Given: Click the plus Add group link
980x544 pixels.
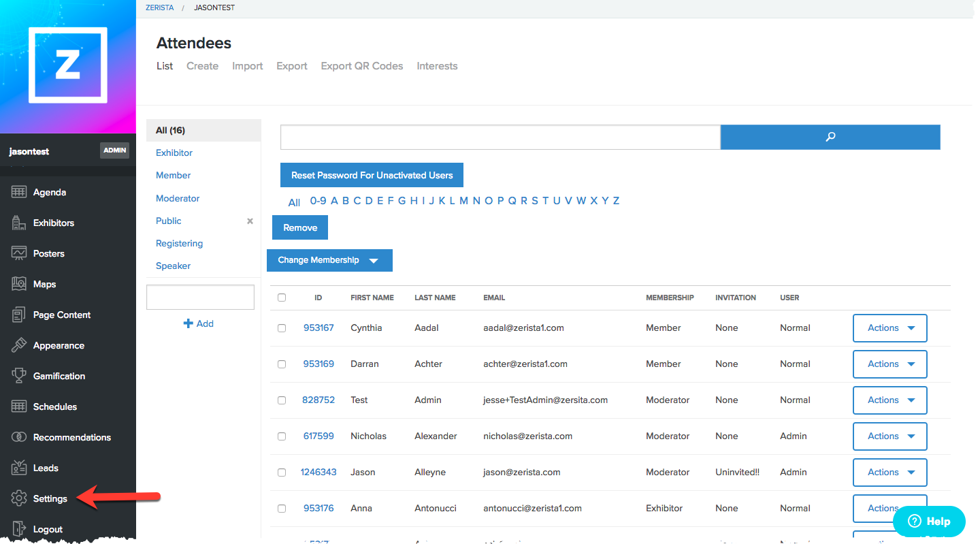Looking at the screenshot, I should [x=199, y=323].
